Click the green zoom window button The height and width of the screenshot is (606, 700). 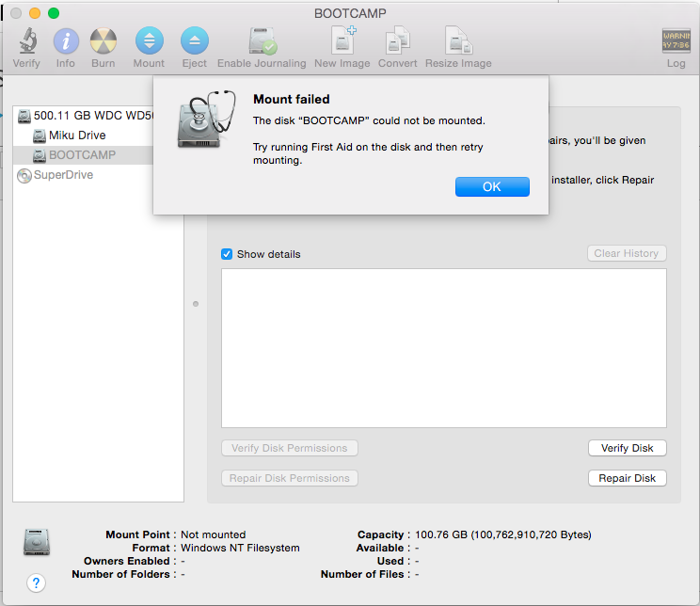coord(54,13)
